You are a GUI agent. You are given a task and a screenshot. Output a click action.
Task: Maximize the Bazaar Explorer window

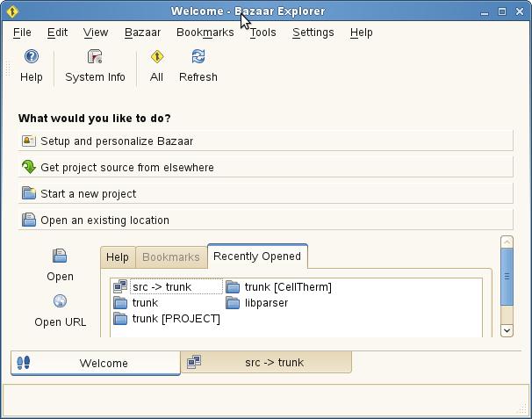(502, 11)
